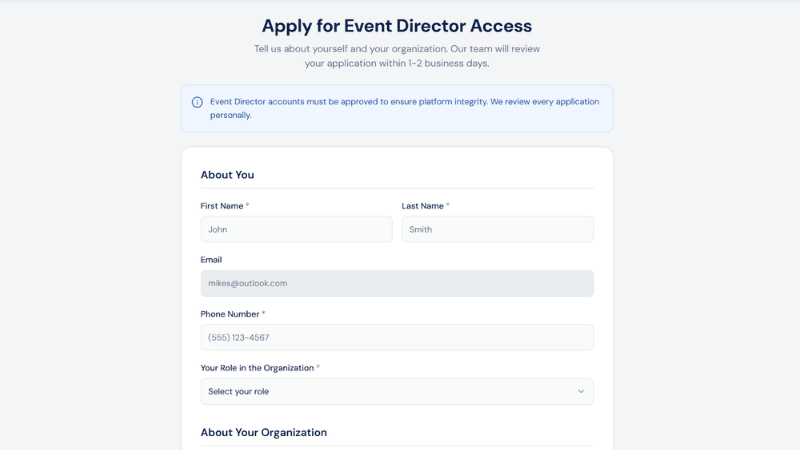Click the Last Name input field
The image size is (800, 450).
pyautogui.click(x=497, y=229)
